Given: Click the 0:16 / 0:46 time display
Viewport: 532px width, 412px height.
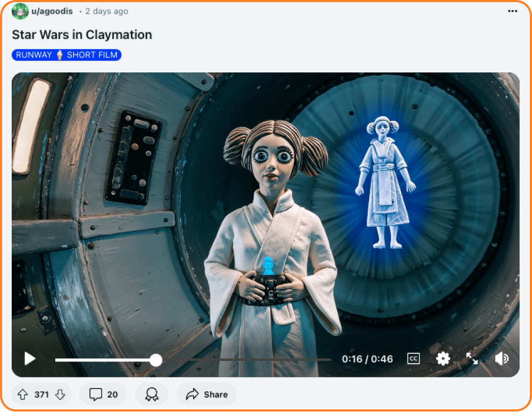Looking at the screenshot, I should click(367, 359).
